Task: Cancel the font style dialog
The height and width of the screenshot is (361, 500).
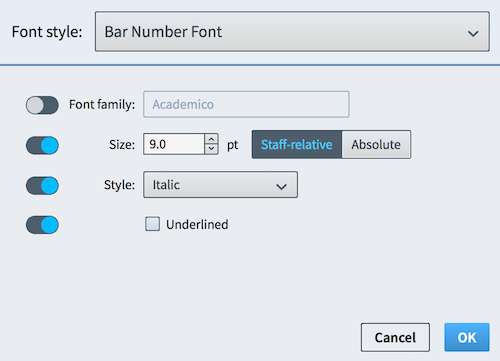Action: coord(395,337)
